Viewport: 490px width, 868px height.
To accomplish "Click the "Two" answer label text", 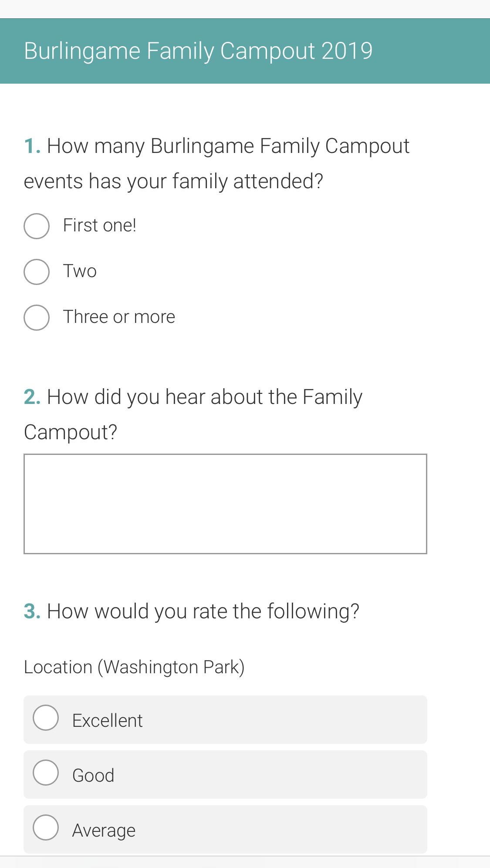I will pos(80,271).
